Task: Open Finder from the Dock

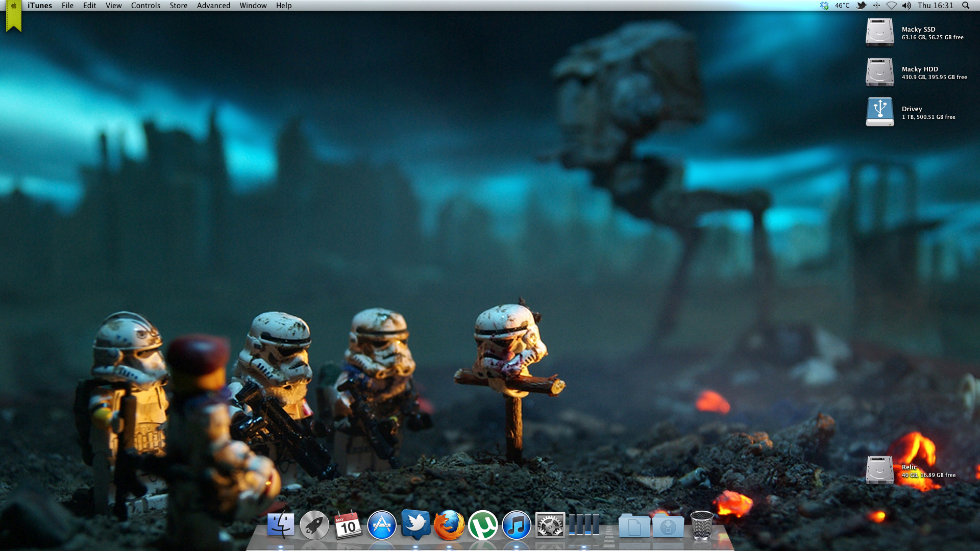Action: (281, 525)
